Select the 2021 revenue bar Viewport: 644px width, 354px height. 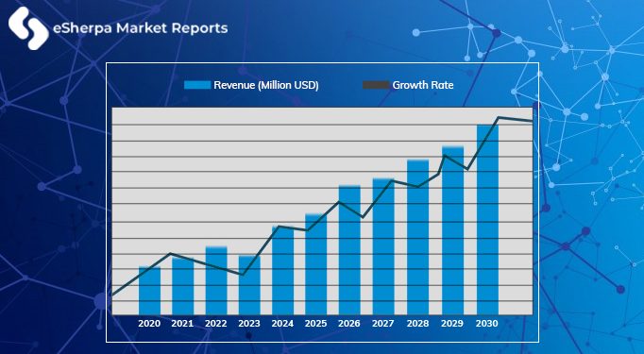pyautogui.click(x=183, y=286)
